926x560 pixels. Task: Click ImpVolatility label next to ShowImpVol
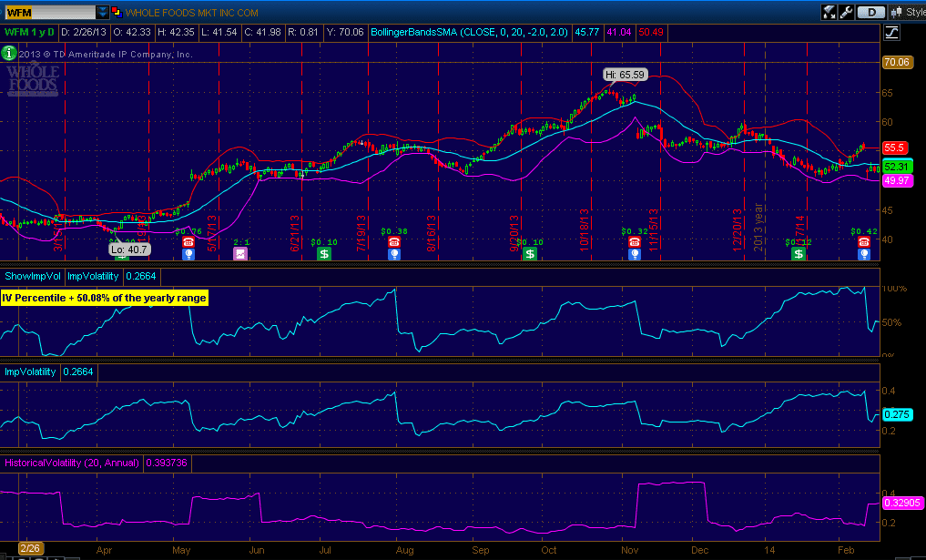click(x=93, y=276)
